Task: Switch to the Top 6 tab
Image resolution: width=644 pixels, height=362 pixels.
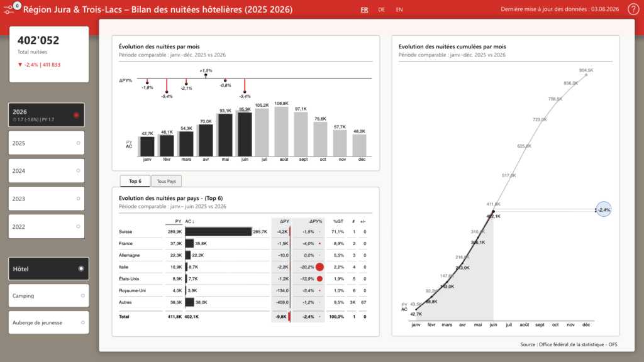Action: (135, 181)
